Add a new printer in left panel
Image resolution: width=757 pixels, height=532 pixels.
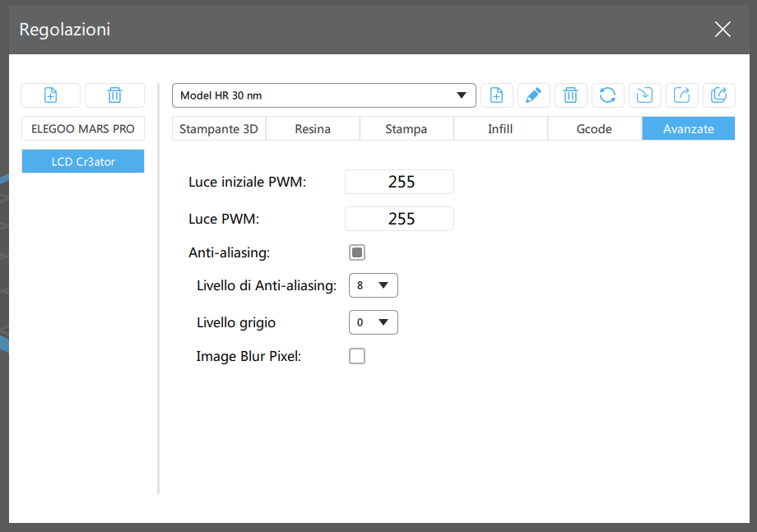(50, 95)
